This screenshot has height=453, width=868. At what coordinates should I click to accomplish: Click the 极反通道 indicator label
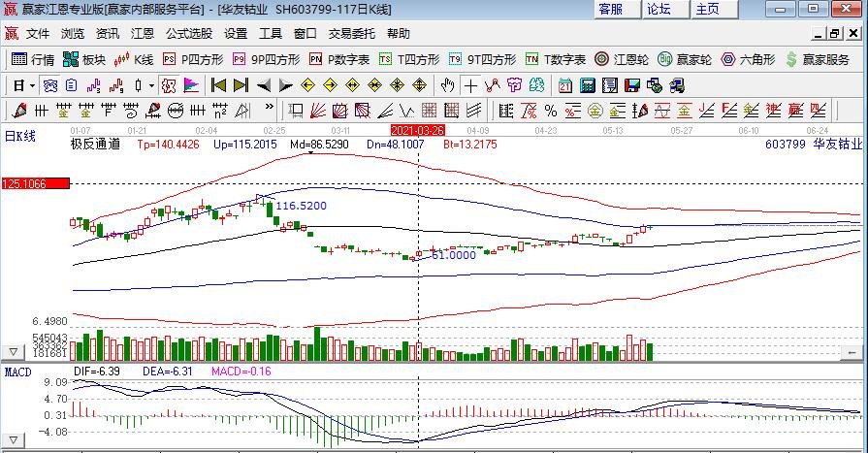point(95,144)
